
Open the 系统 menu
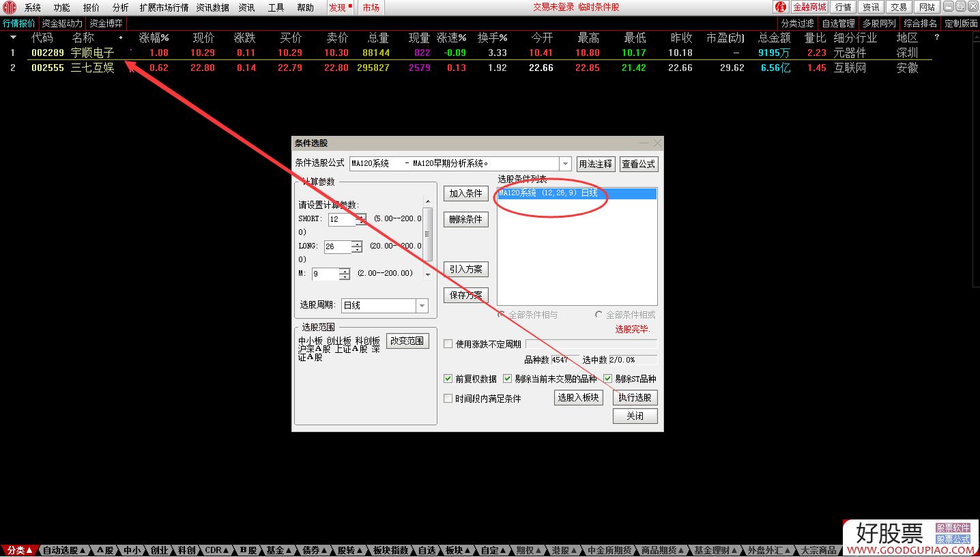[x=33, y=8]
